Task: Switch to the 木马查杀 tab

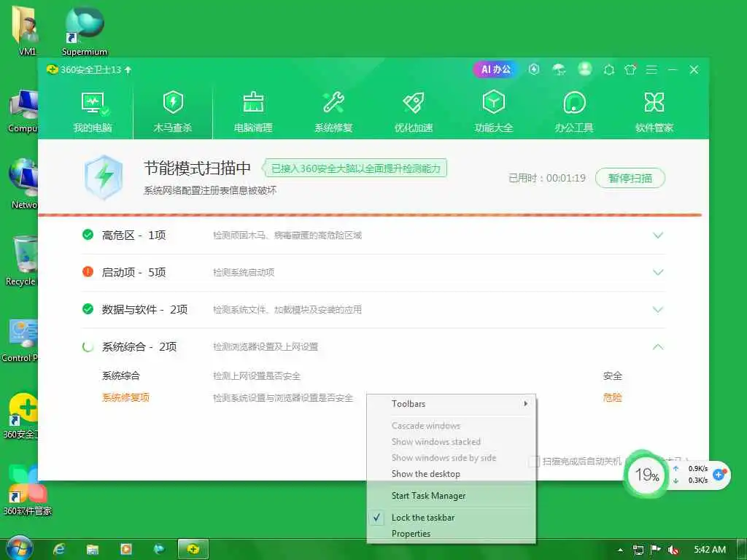Action: click(172, 112)
